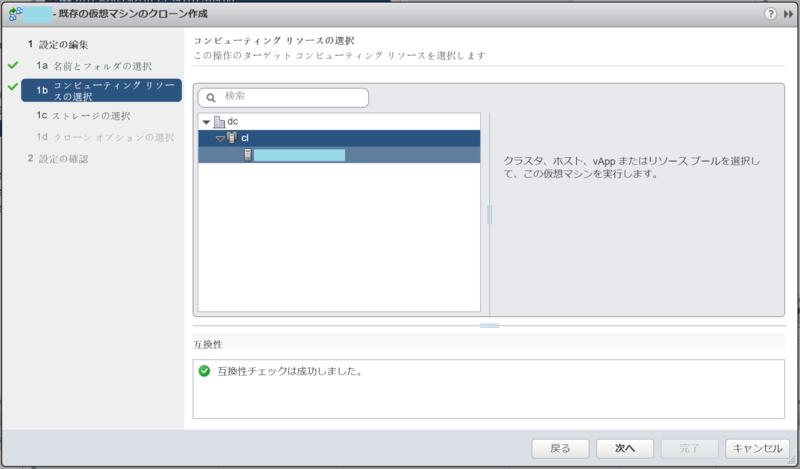Screen dimensions: 800x469
Task: Click the dc datacenter icon
Action: coord(219,121)
